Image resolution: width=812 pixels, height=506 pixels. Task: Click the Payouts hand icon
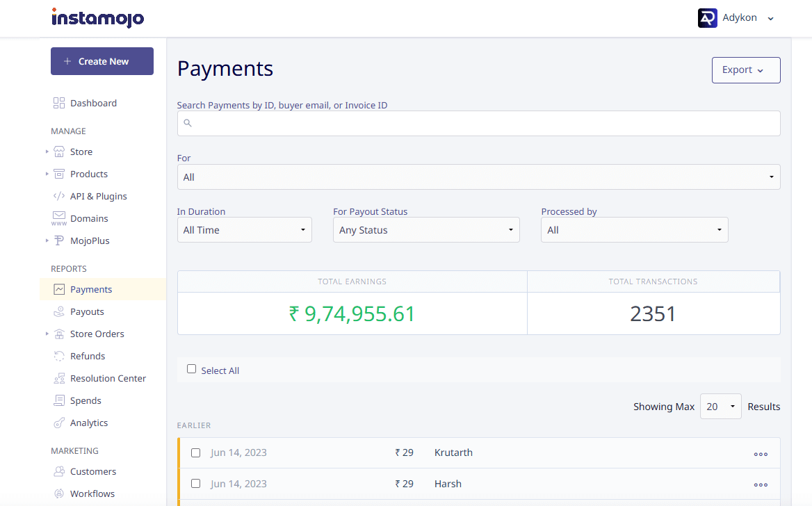(x=59, y=311)
